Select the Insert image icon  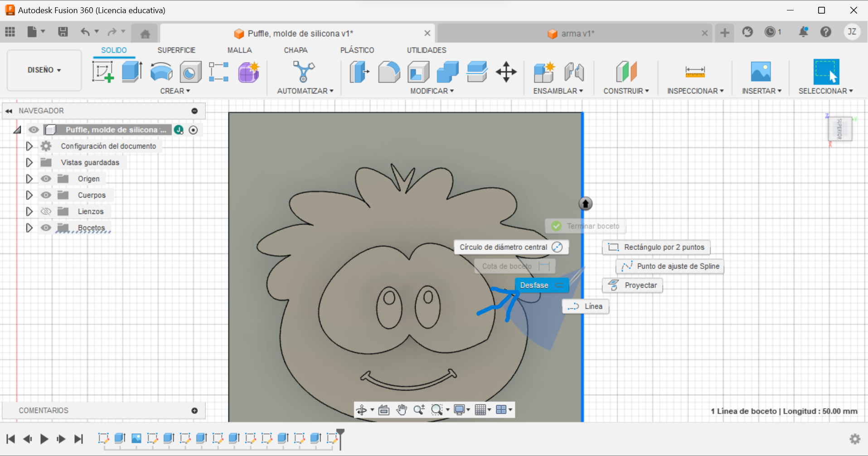coord(761,72)
